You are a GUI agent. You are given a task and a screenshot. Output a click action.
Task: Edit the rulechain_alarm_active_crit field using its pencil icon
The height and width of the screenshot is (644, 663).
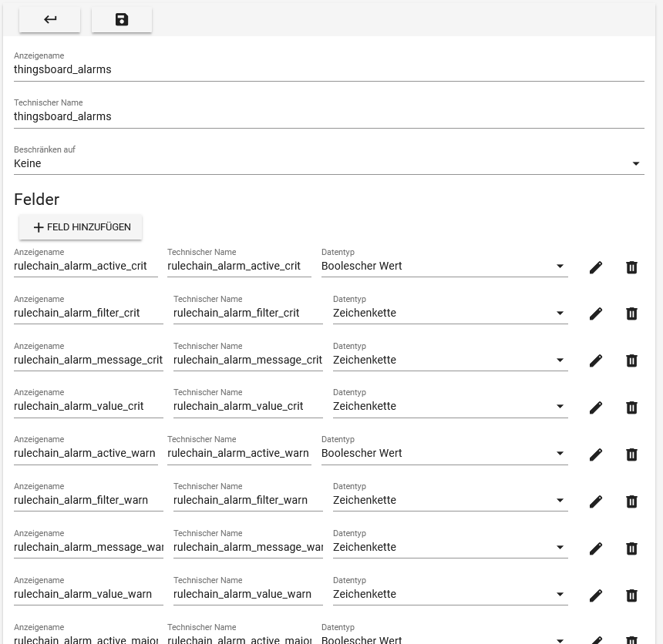coord(595,267)
